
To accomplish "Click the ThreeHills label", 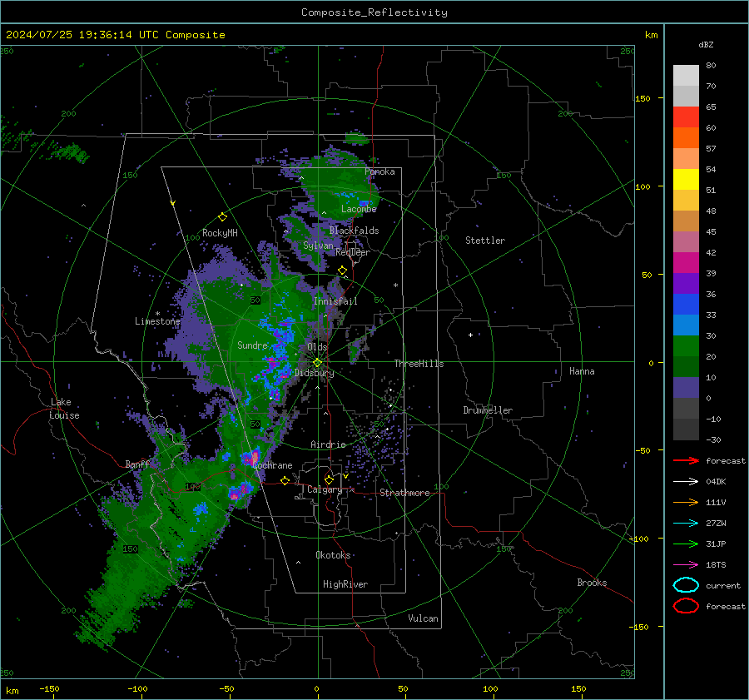I will click(419, 364).
